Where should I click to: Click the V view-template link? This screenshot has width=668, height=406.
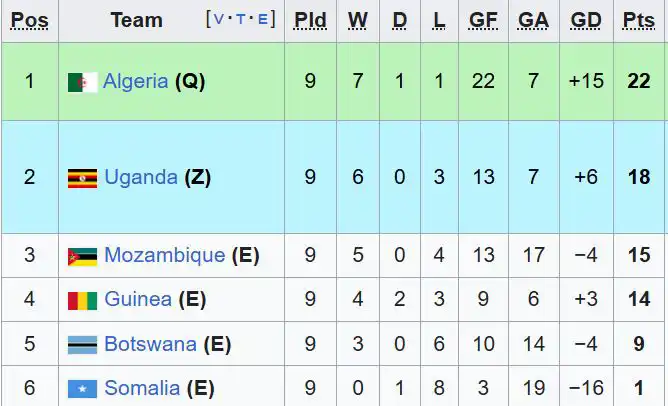pyautogui.click(x=220, y=19)
